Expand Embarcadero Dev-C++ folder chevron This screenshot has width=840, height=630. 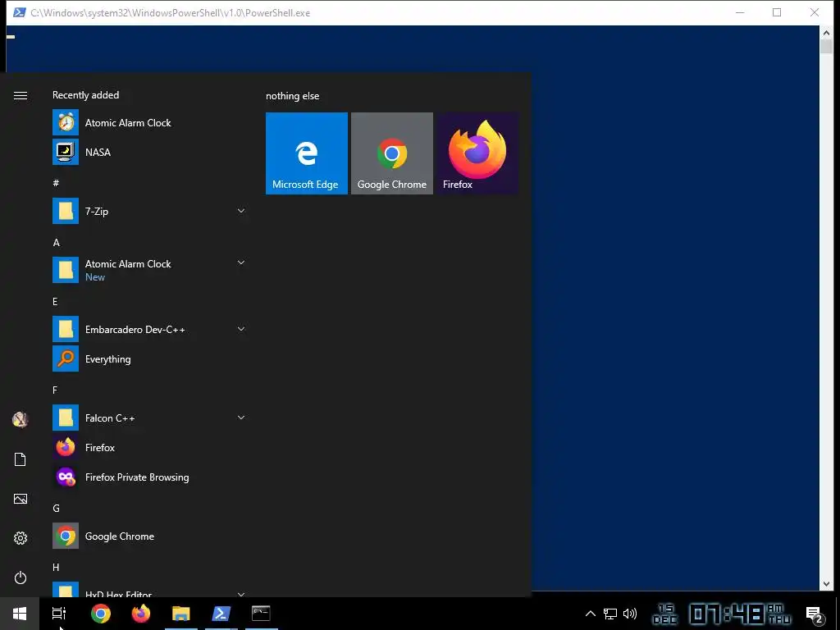pos(241,329)
